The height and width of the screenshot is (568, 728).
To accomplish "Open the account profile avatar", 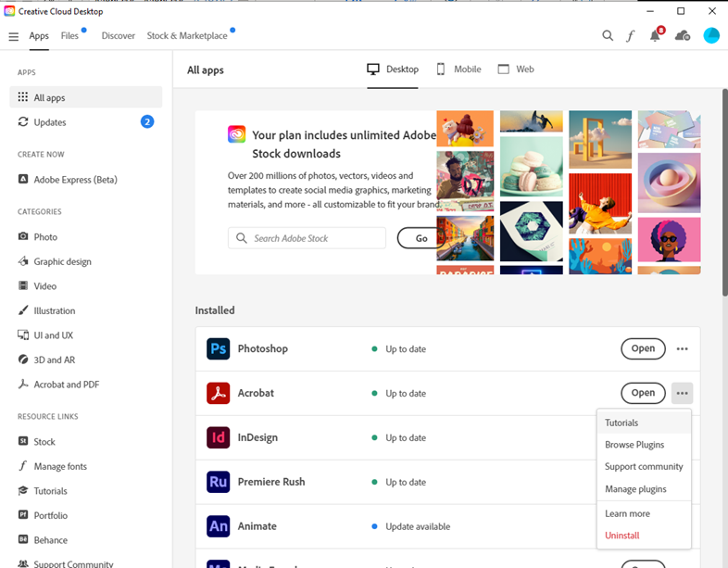I will point(711,35).
